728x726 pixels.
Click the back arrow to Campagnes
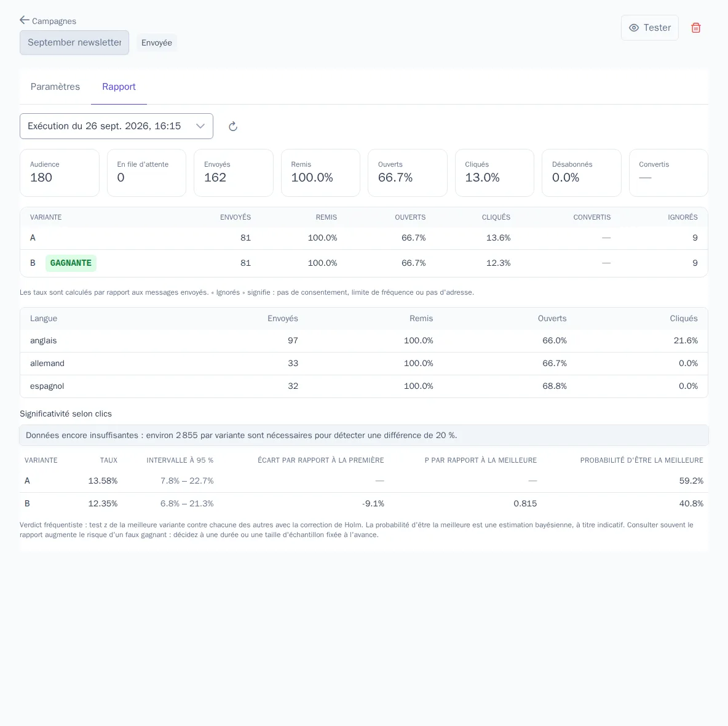[x=25, y=20]
